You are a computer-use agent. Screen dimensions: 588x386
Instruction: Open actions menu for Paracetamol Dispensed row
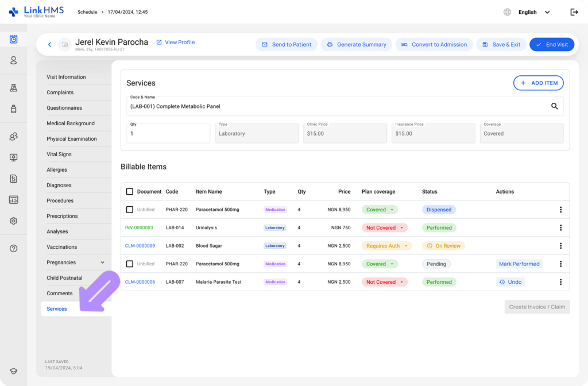[x=560, y=210]
